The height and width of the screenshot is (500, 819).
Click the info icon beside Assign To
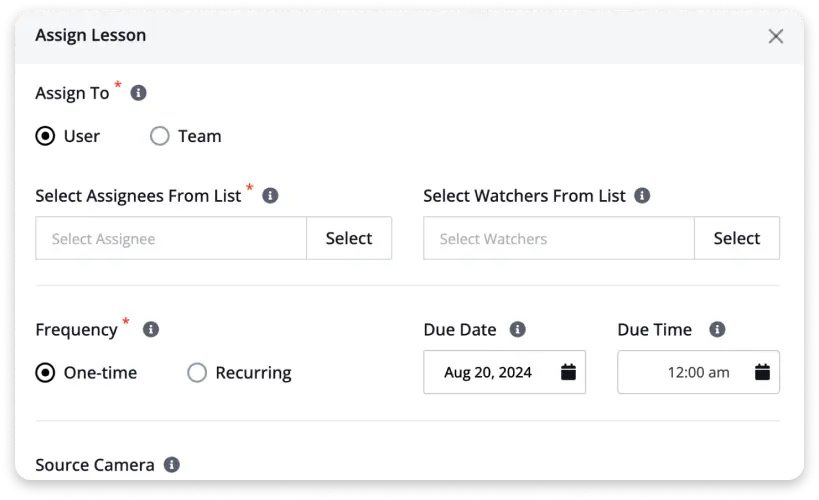coord(139,93)
